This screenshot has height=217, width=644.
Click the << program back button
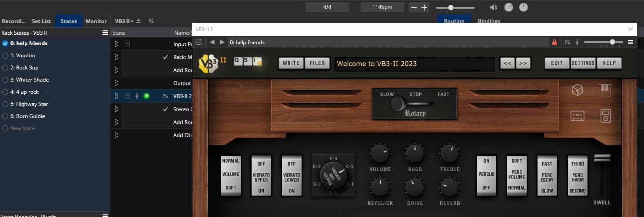tap(507, 63)
